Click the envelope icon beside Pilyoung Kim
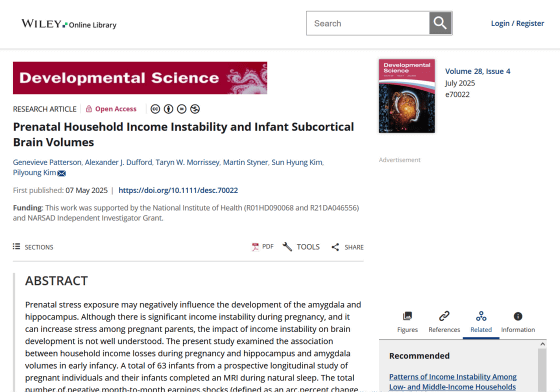560x392 pixels. pos(62,173)
